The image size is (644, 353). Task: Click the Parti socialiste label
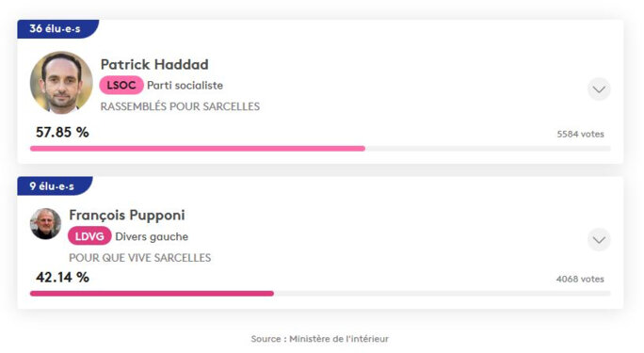(185, 86)
